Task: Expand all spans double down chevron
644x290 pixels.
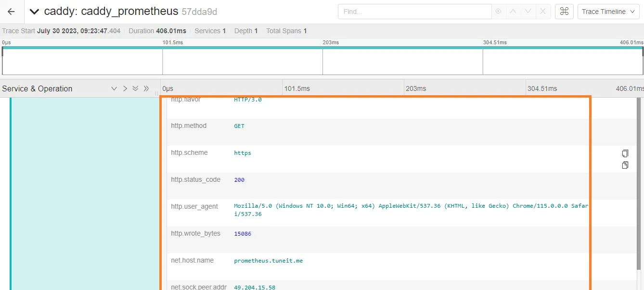Action: pyautogui.click(x=135, y=88)
